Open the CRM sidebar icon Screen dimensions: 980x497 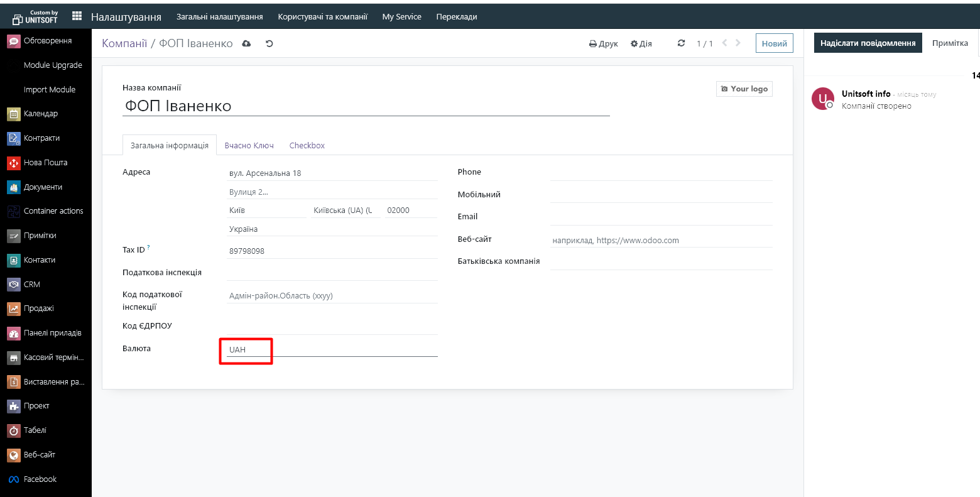[x=14, y=285]
